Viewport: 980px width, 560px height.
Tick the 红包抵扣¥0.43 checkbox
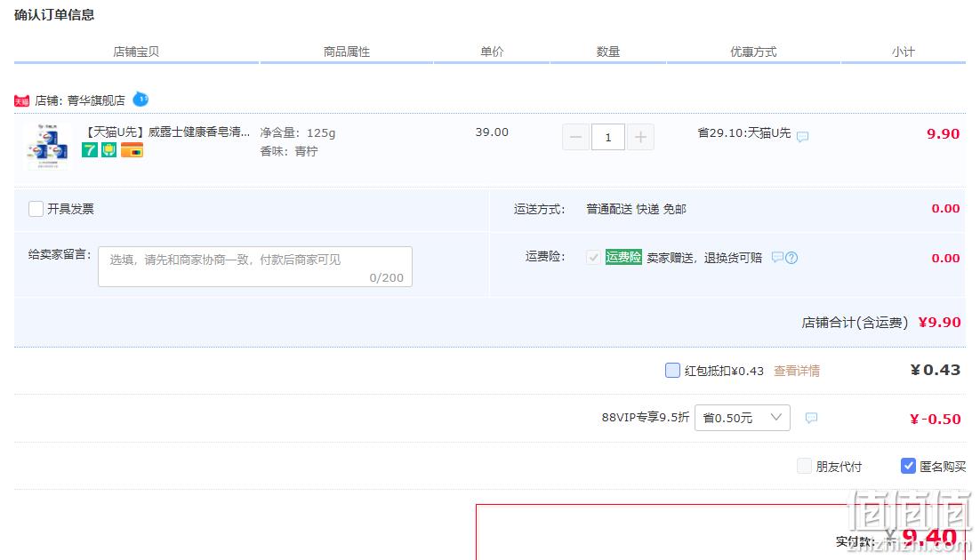pos(672,371)
